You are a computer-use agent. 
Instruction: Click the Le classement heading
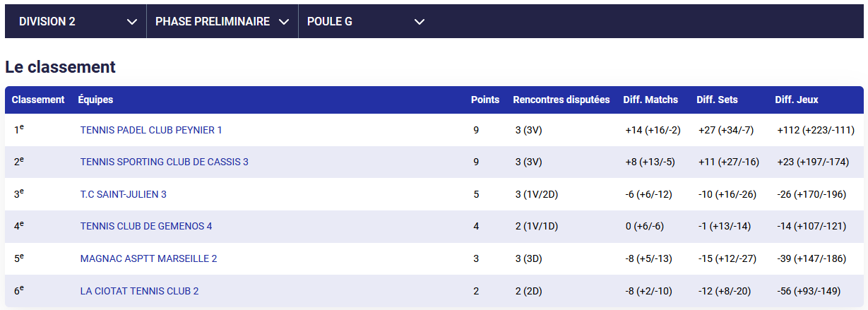click(60, 67)
